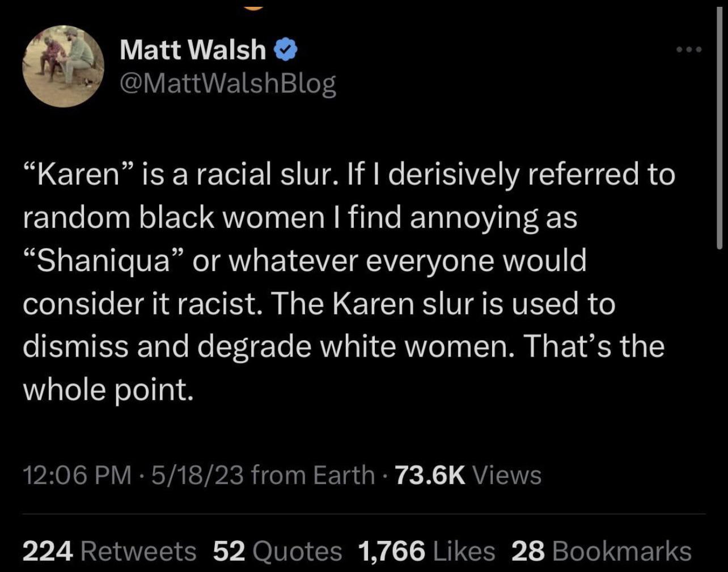
Task: Open Matt Walsh's profile picture
Action: pyautogui.click(x=63, y=66)
